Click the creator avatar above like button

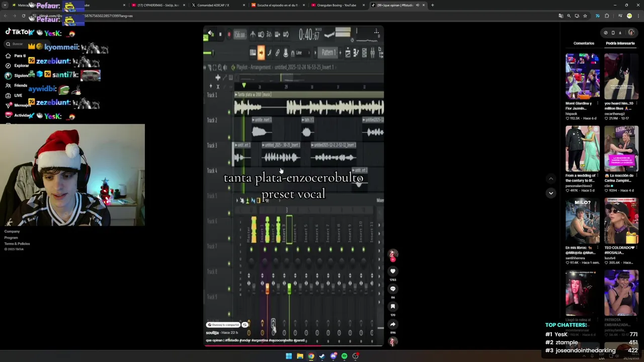pos(393,254)
